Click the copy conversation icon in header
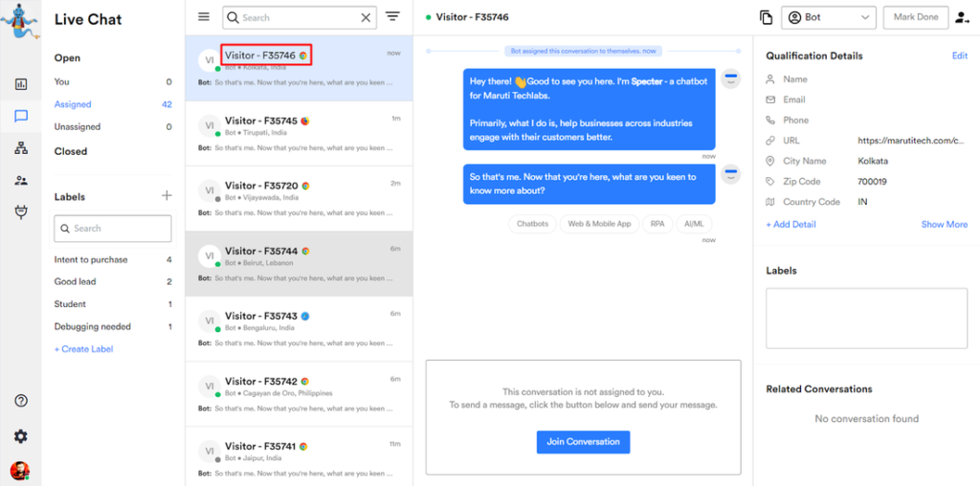980x486 pixels. coord(766,17)
